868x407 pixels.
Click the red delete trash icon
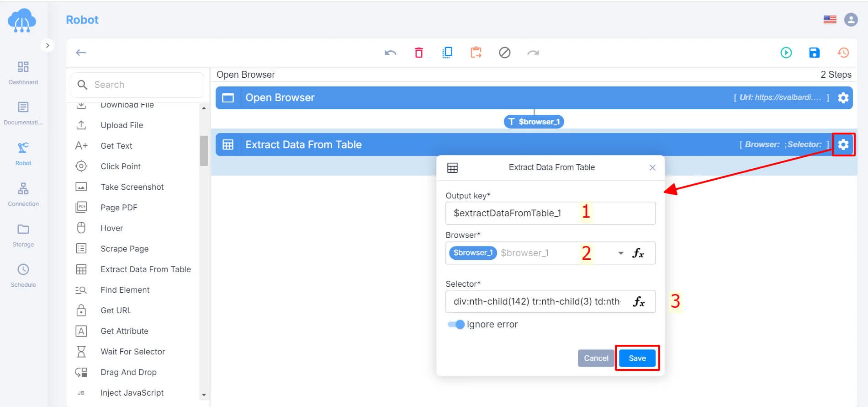click(x=418, y=53)
